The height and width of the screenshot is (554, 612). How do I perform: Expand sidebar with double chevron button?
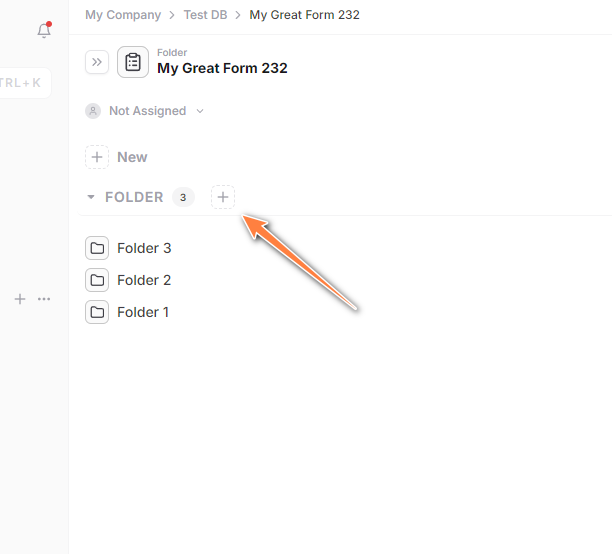(97, 62)
